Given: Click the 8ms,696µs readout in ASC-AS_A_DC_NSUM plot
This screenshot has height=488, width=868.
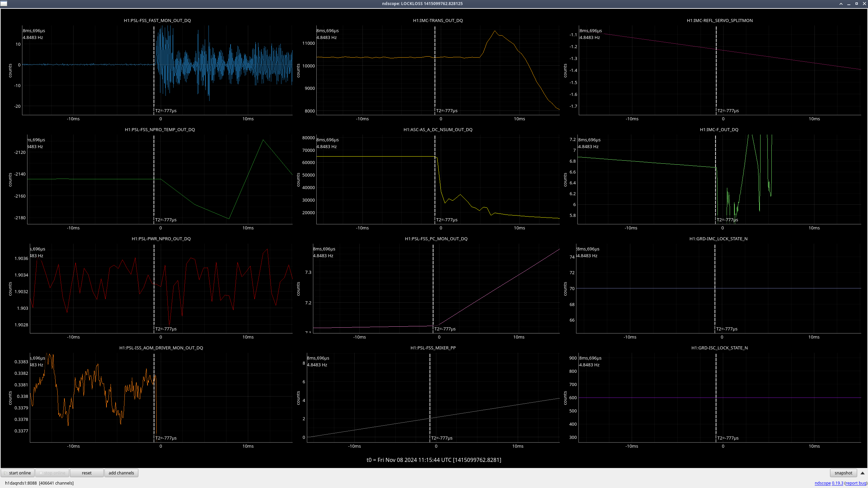Looking at the screenshot, I should coord(328,140).
